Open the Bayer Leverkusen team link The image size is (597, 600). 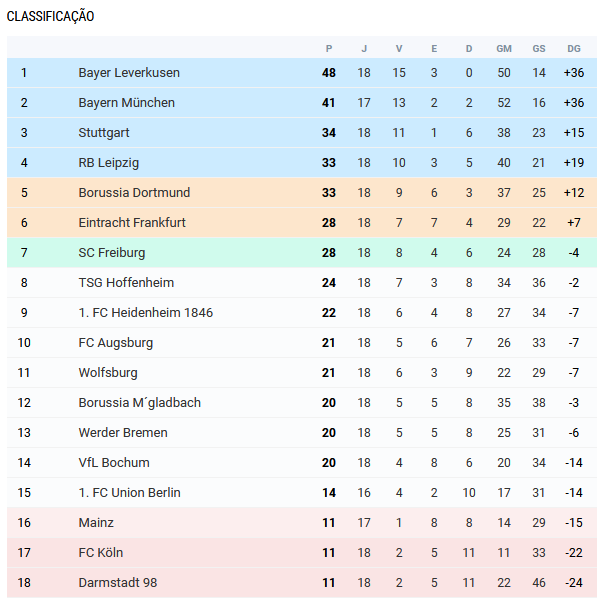pyautogui.click(x=129, y=73)
